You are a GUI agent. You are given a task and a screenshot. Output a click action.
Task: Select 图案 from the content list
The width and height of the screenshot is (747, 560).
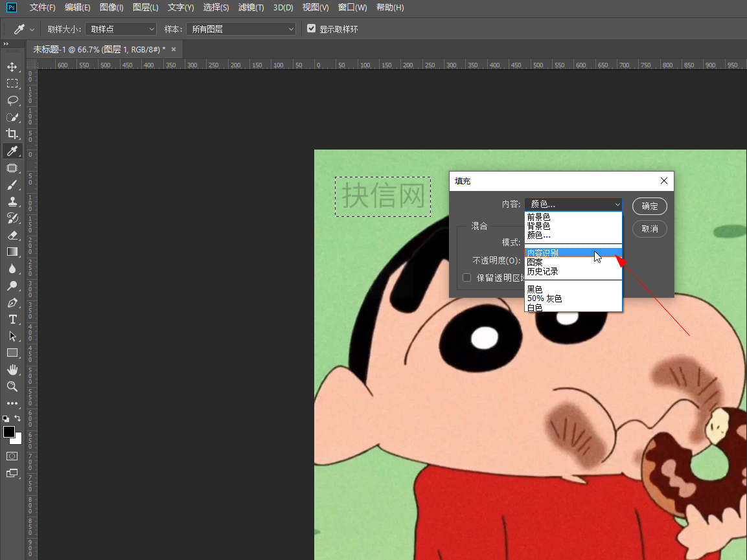click(573, 262)
